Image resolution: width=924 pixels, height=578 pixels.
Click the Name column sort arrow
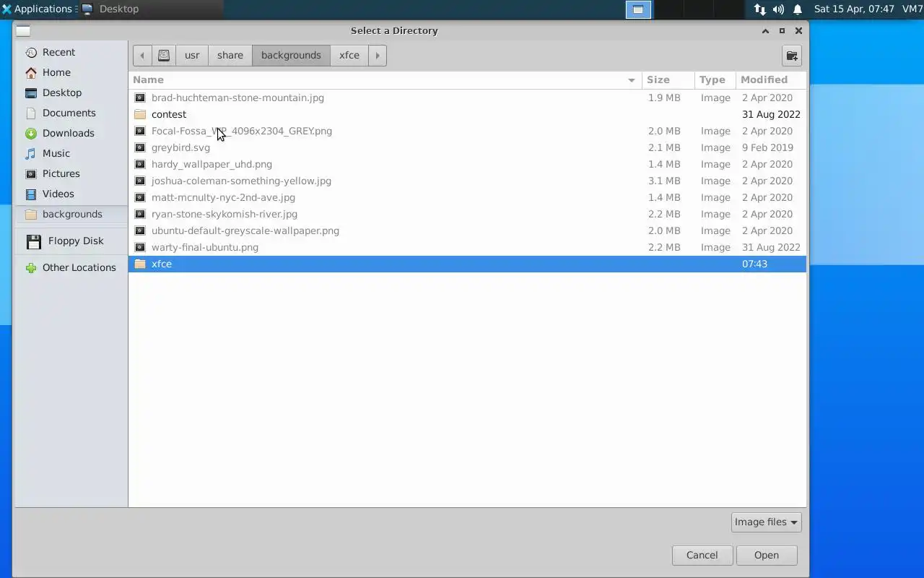tap(632, 80)
